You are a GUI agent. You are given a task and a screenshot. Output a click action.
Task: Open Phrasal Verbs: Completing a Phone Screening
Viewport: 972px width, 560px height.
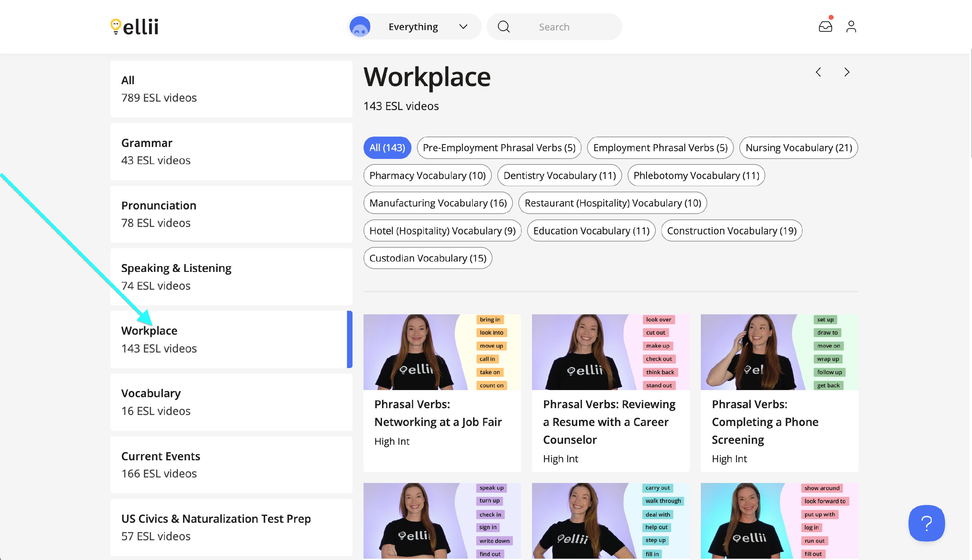point(765,422)
